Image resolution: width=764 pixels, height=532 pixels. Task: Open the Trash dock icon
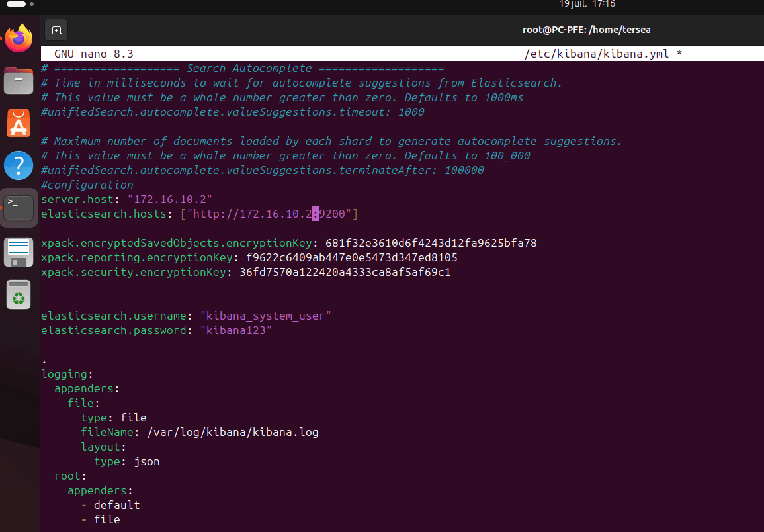[x=19, y=294]
